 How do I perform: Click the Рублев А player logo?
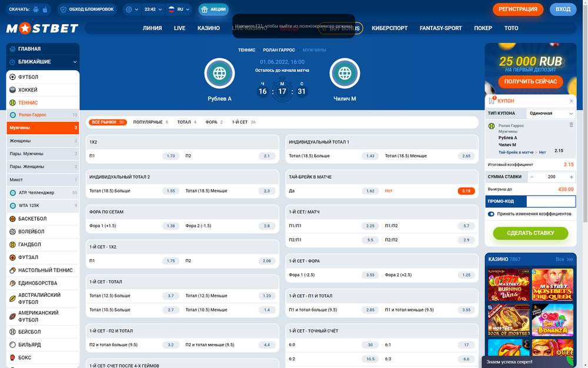click(x=219, y=73)
